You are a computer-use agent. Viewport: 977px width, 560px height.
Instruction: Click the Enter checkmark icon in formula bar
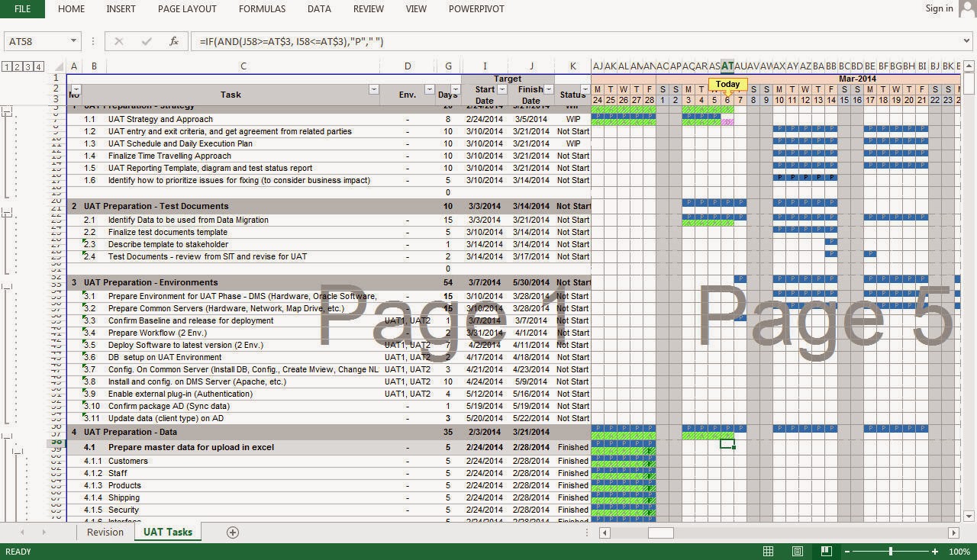click(145, 41)
